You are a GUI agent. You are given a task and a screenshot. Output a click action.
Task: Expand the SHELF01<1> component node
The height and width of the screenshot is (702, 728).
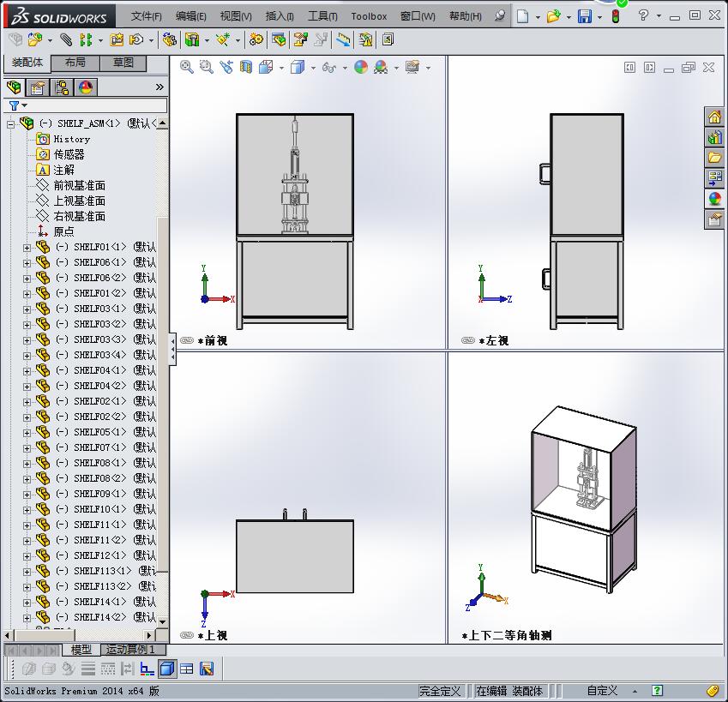click(27, 248)
